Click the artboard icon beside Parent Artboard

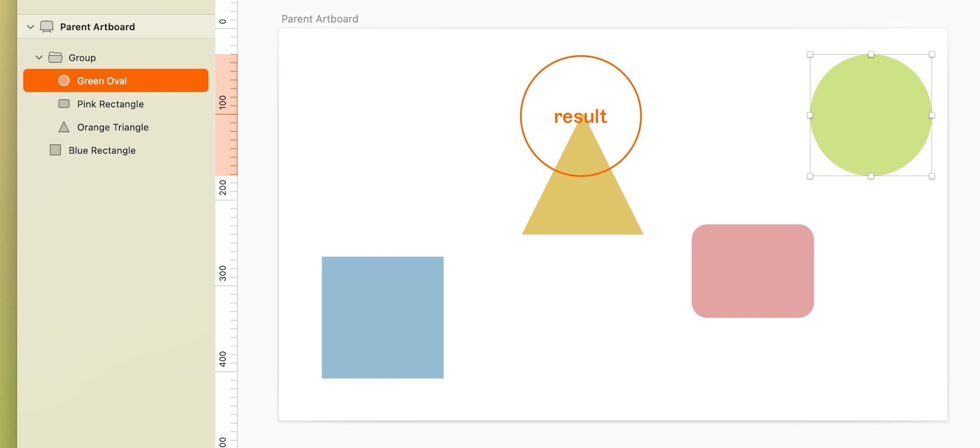point(46,27)
